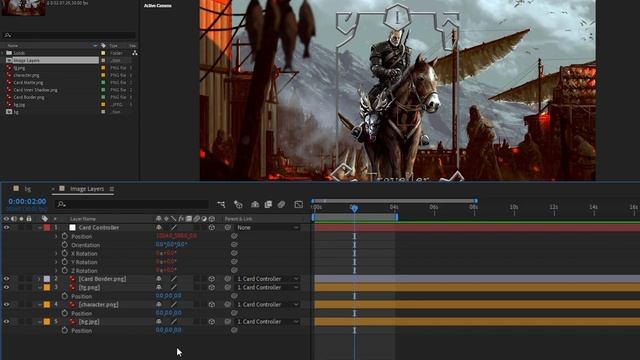Click the Orientation value field

pyautogui.click(x=171, y=244)
